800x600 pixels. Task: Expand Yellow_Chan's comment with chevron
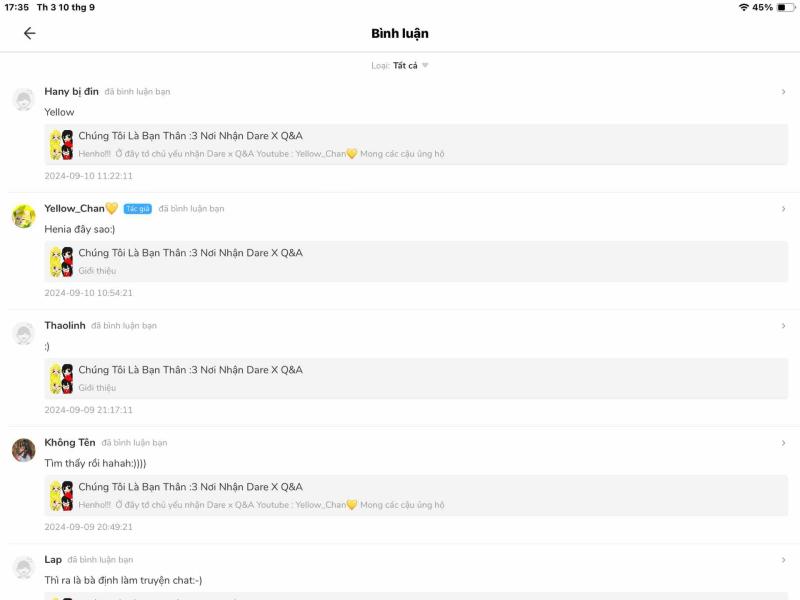[x=783, y=209]
